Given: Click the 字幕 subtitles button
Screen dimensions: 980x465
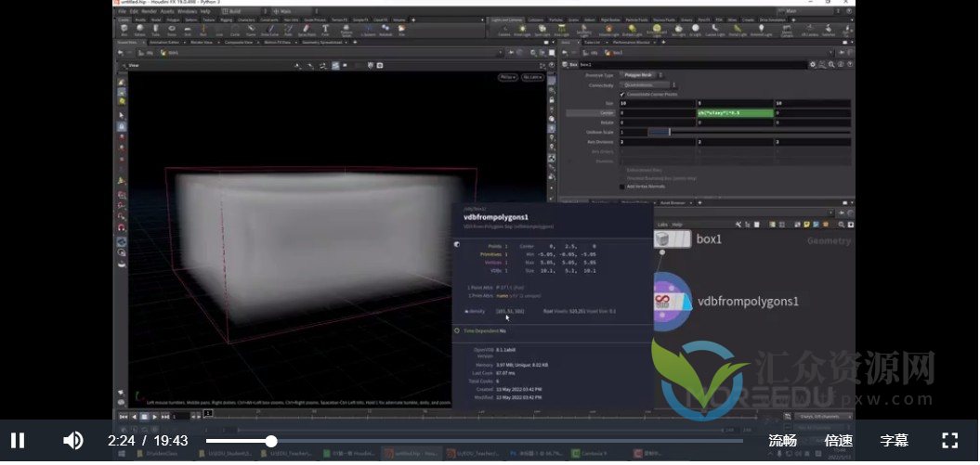Looking at the screenshot, I should tap(894, 440).
